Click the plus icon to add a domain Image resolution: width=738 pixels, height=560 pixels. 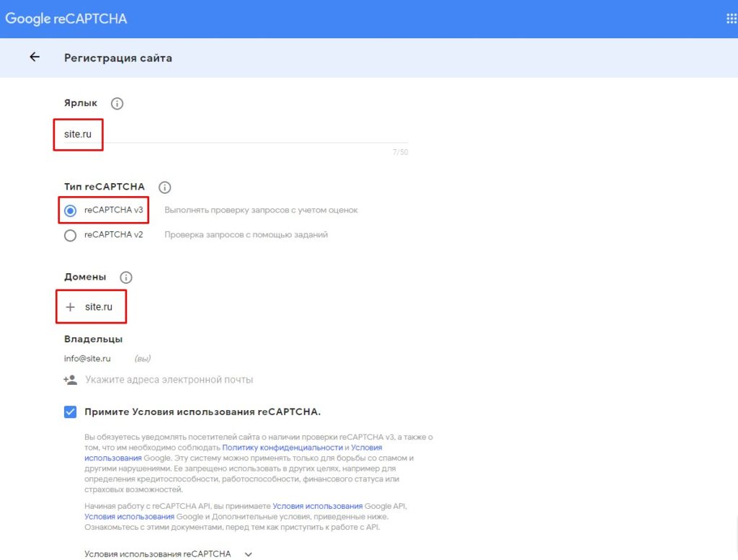[x=70, y=307]
